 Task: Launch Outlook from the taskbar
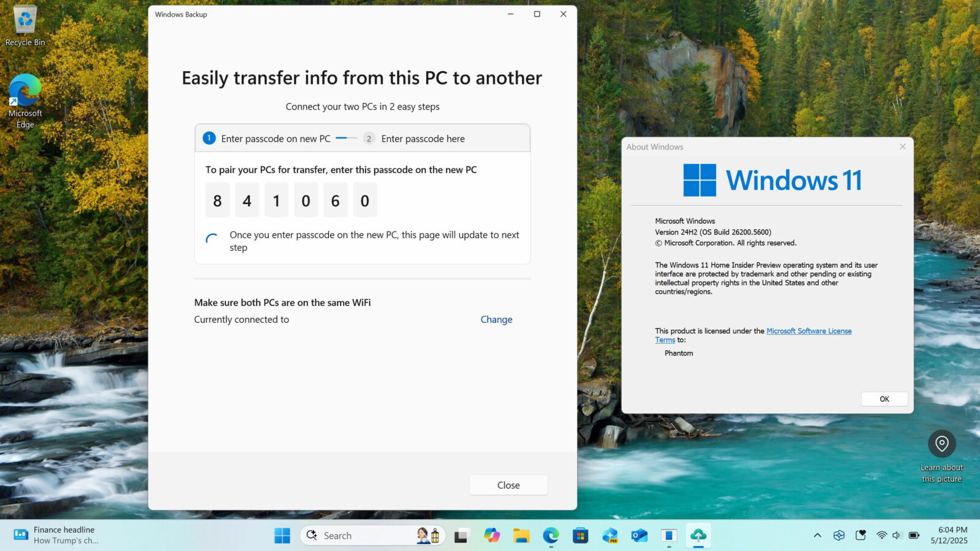pos(639,536)
